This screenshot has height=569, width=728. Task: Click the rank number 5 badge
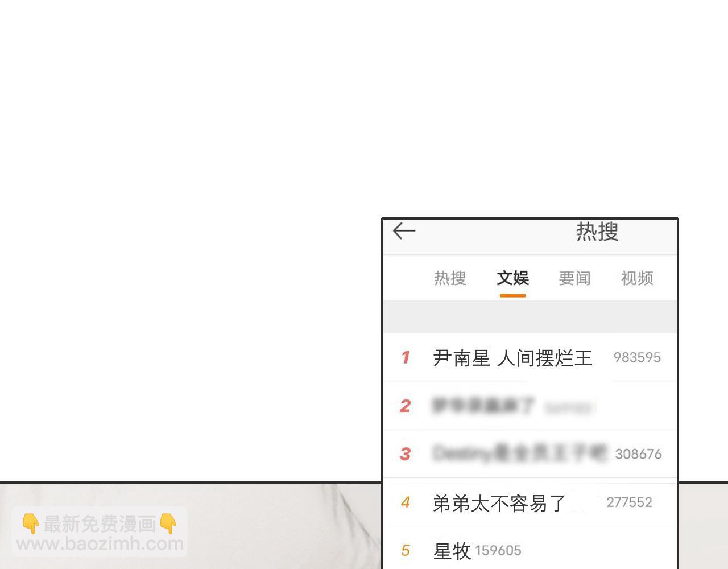coord(406,551)
